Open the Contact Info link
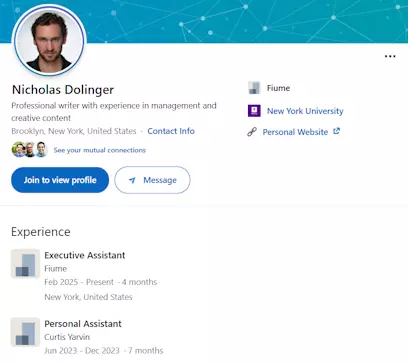This screenshot has width=408, height=363. (x=171, y=131)
